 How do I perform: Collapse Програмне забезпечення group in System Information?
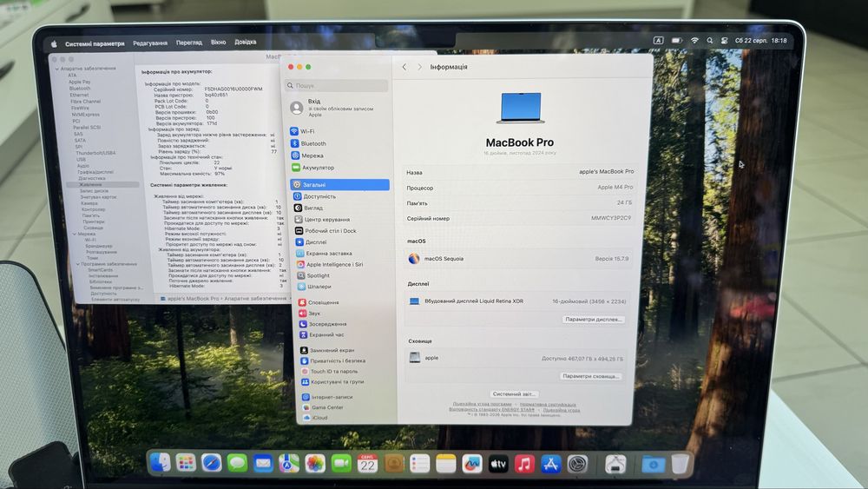[x=77, y=264]
